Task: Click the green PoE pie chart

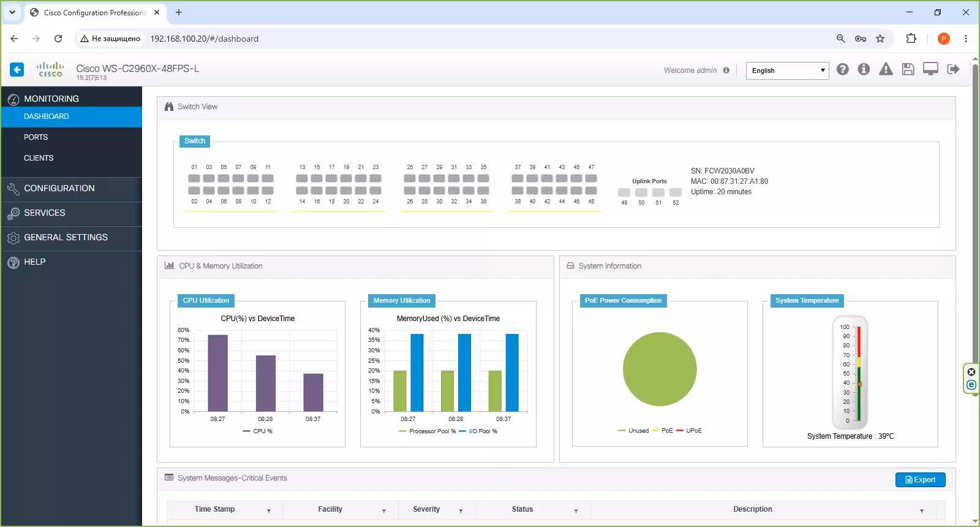Action: tap(660, 369)
